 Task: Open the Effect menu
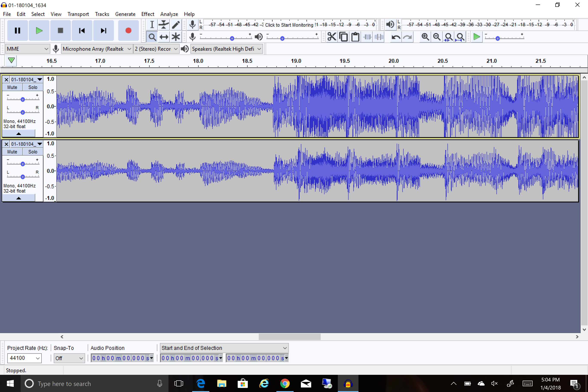(148, 14)
